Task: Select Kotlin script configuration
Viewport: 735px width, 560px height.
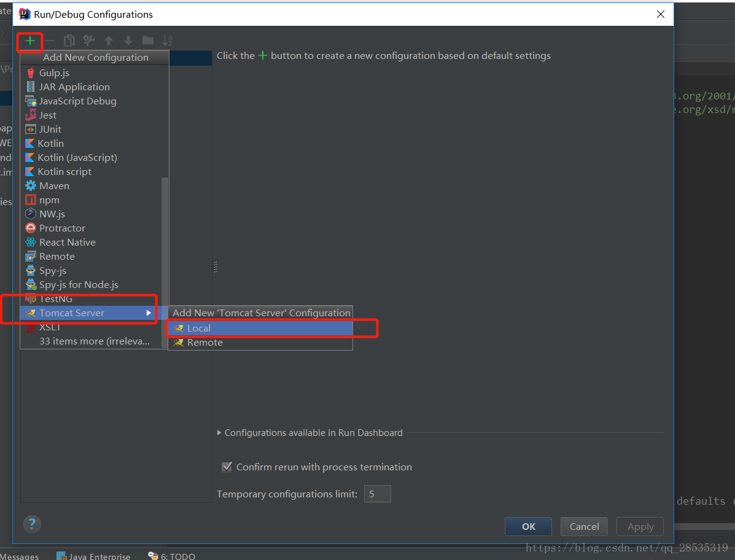Action: click(x=94, y=171)
